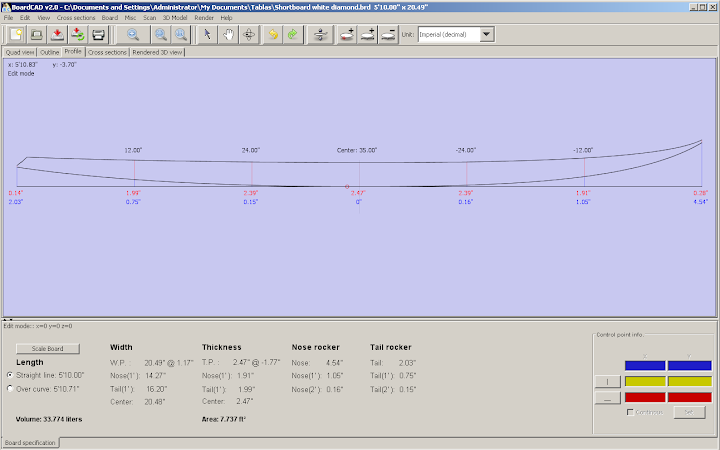Click the "Volume: 33.774 liters" text
Image resolution: width=720 pixels, height=450 pixels.
pyautogui.click(x=49, y=419)
